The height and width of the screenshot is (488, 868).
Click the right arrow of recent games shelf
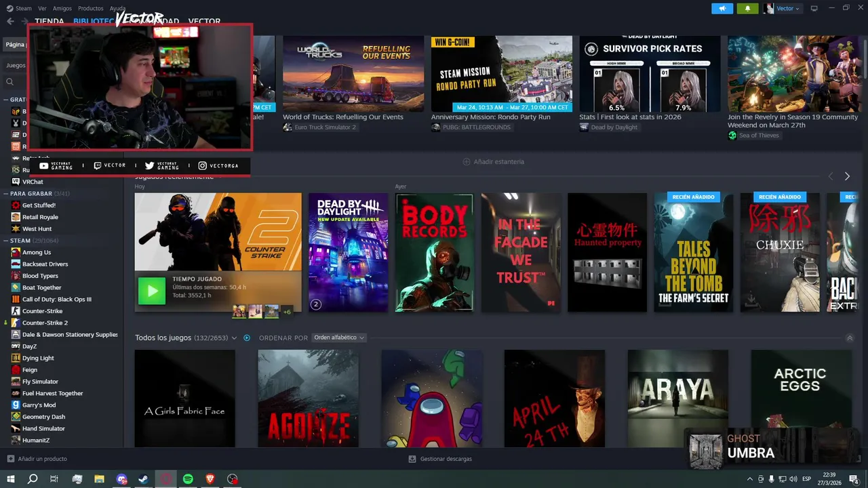click(847, 176)
